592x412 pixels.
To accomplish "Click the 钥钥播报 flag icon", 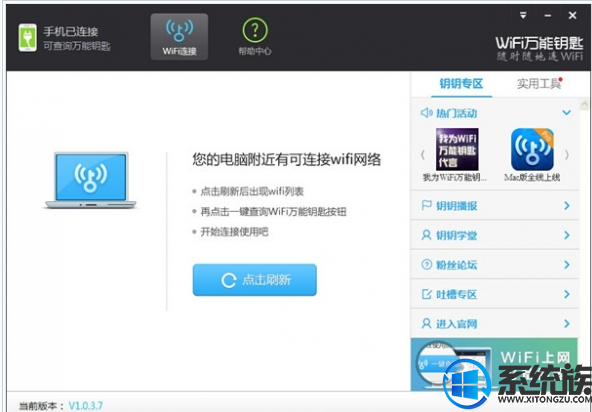I will coord(426,205).
